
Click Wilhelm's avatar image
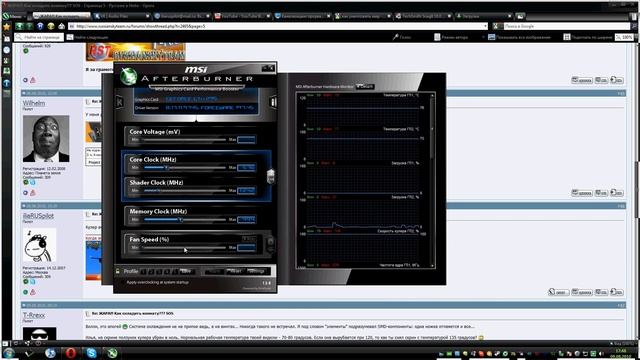46,138
